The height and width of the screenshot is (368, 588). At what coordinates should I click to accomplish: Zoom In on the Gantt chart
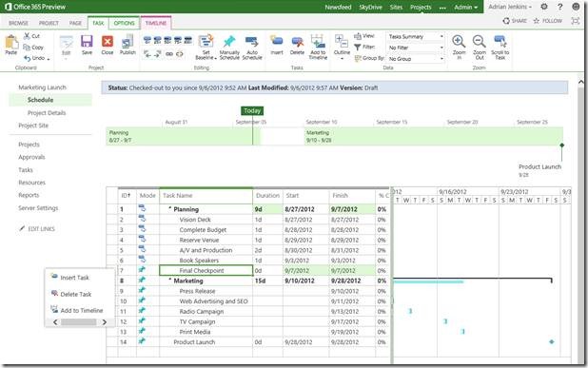[x=459, y=42]
